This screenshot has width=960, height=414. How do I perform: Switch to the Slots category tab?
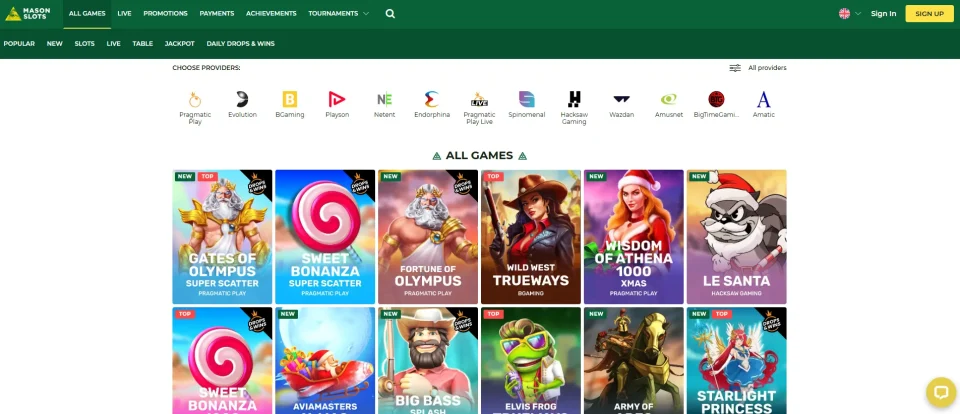[84, 43]
